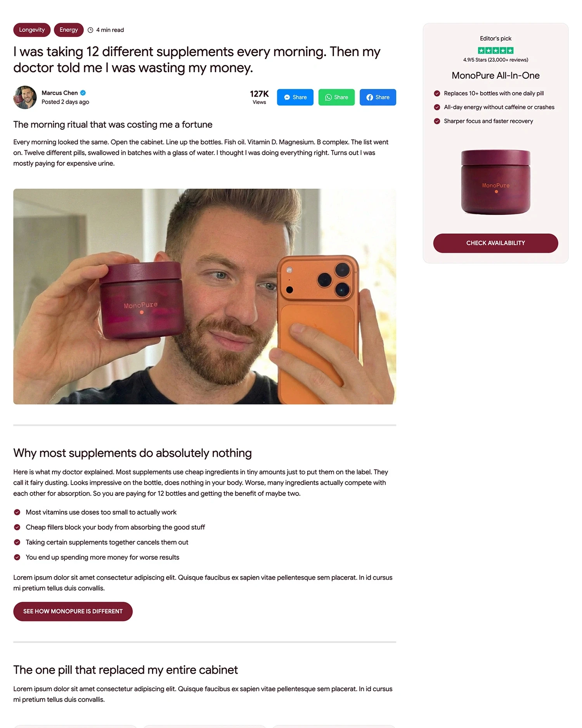This screenshot has height=728, width=582.
Task: Click the green five-star rating in Editor's pick
Action: pos(495,50)
